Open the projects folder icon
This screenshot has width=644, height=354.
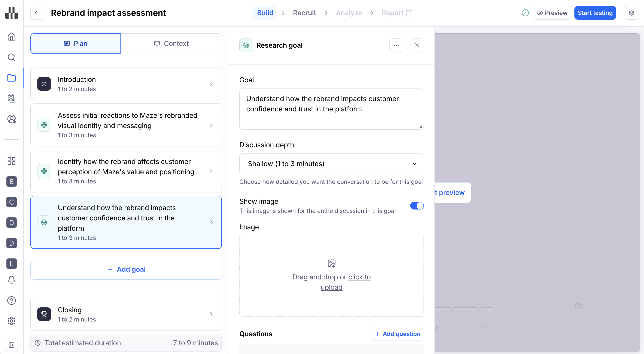tap(12, 78)
